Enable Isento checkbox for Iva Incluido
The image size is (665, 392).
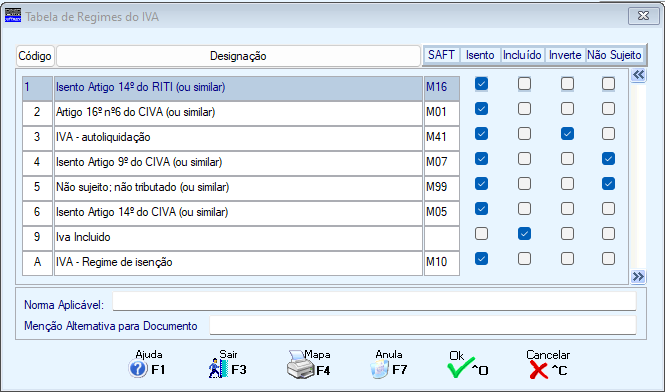[x=481, y=233]
